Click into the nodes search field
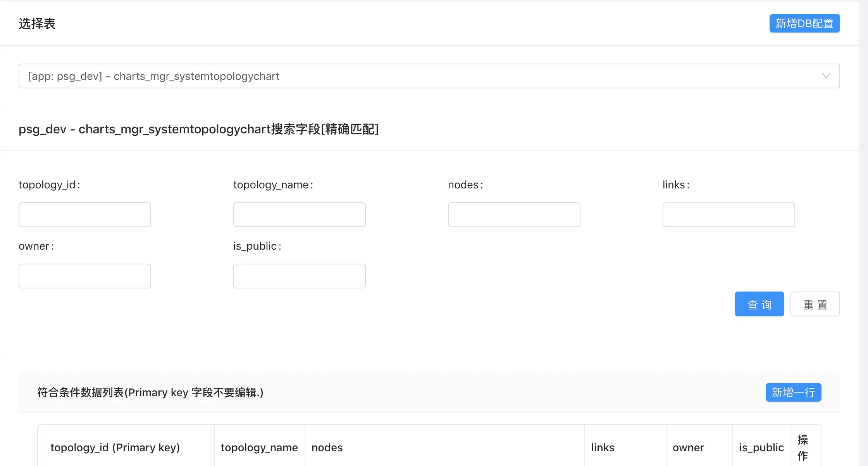 (514, 215)
